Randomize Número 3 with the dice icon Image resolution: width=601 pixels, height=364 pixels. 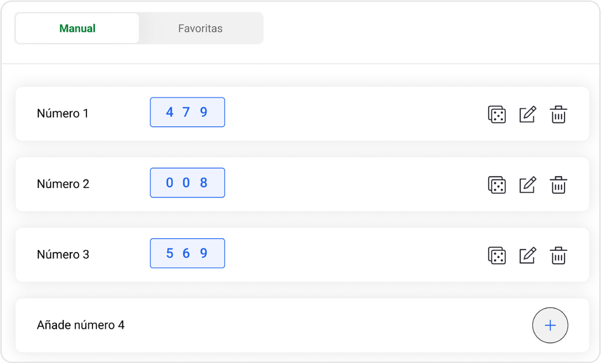click(497, 255)
